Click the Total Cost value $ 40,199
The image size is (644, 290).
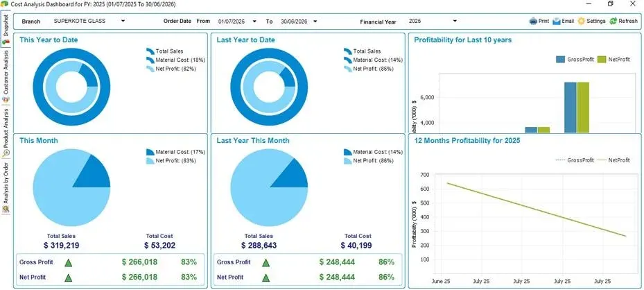tap(357, 246)
